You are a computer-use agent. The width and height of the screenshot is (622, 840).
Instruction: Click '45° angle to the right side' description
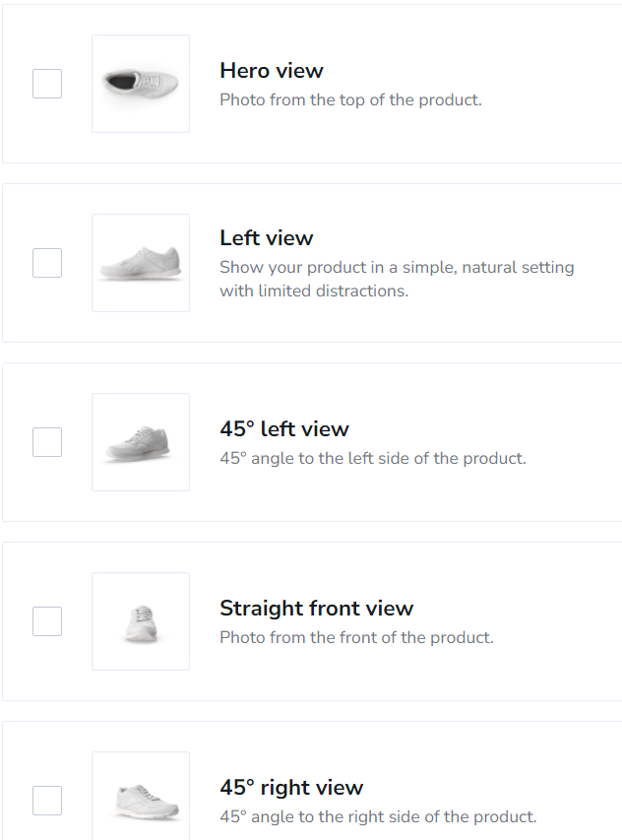point(378,816)
